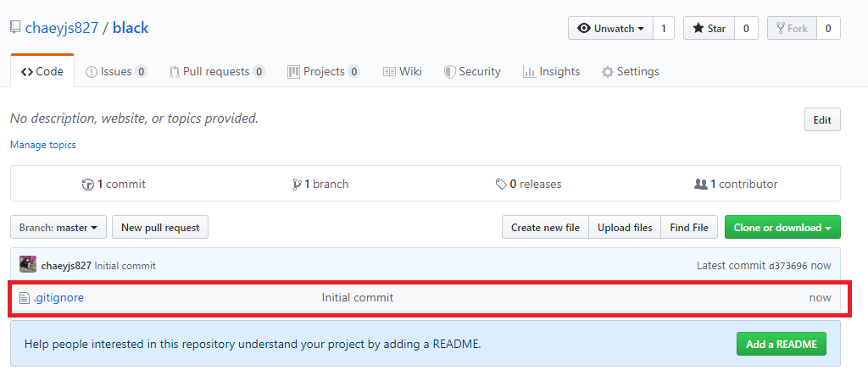Click the chaeyjs827 avatar thumbnail
The width and height of the screenshot is (868, 392).
coord(28,265)
